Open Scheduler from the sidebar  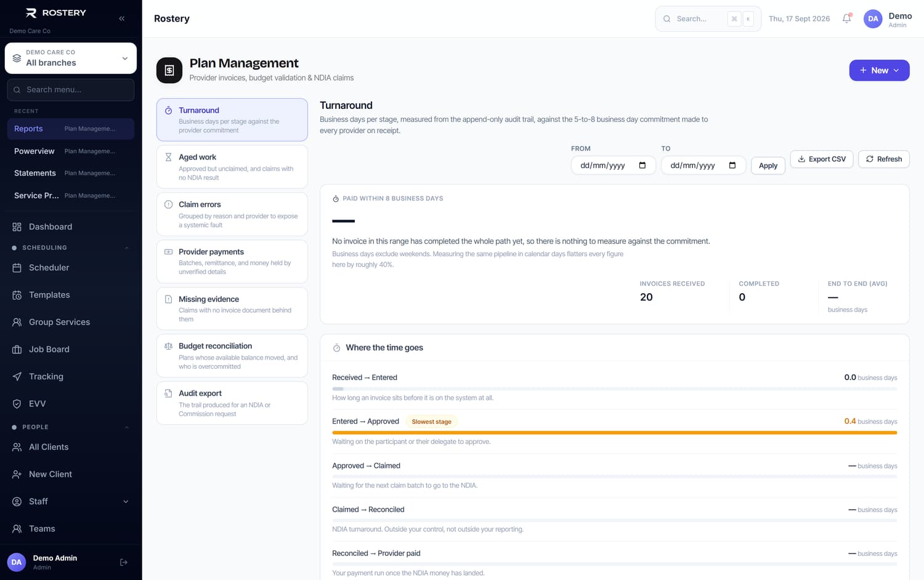(x=71, y=268)
